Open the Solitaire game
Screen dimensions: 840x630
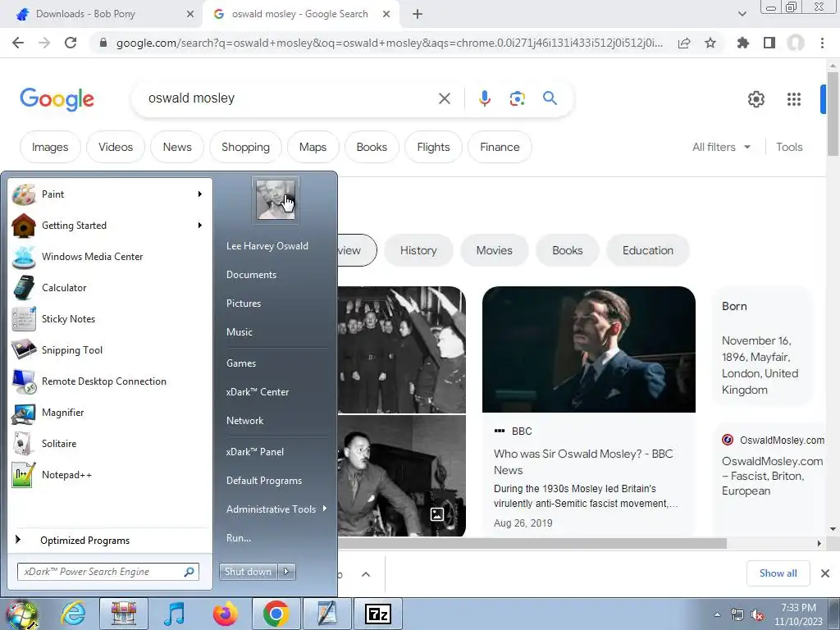click(x=110, y=444)
